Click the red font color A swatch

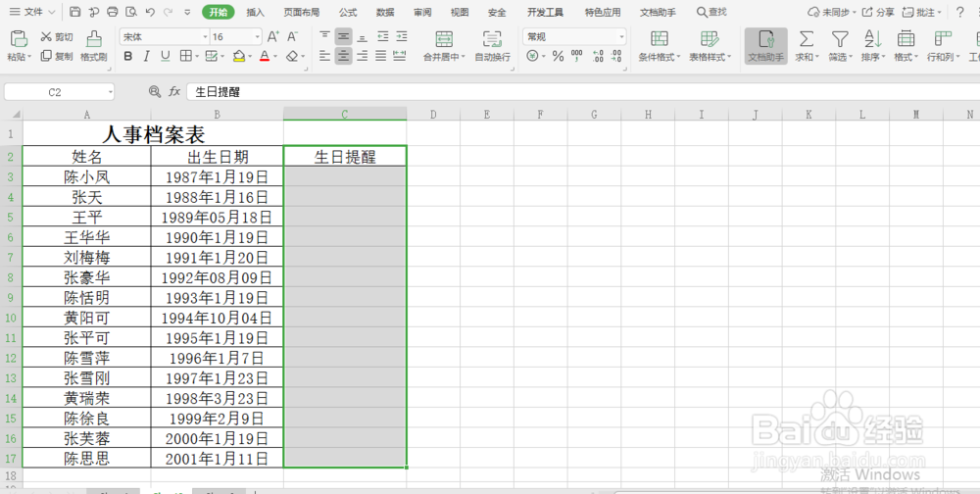click(264, 56)
